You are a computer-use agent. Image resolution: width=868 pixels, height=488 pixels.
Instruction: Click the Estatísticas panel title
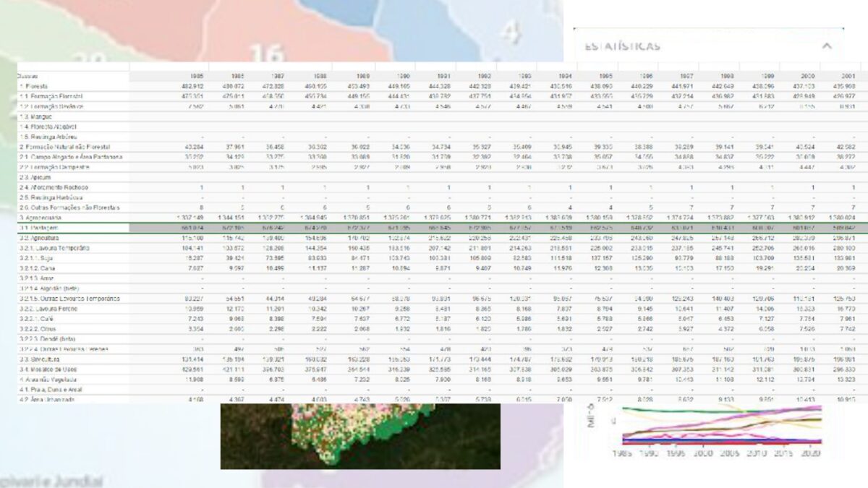pos(622,46)
